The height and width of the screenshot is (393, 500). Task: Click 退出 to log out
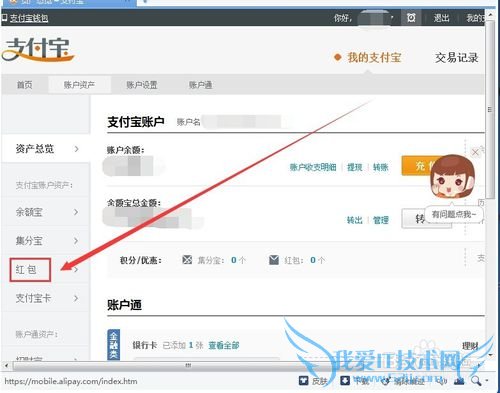441,18
